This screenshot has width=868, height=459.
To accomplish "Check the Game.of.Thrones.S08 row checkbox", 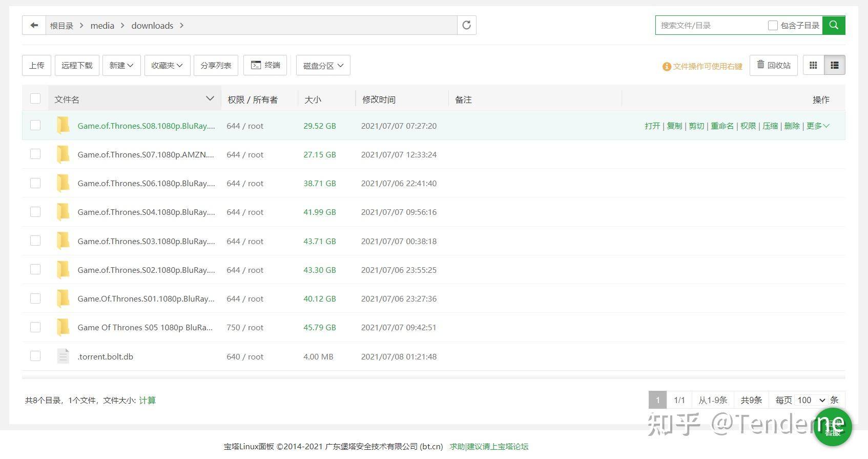I will 35,125.
